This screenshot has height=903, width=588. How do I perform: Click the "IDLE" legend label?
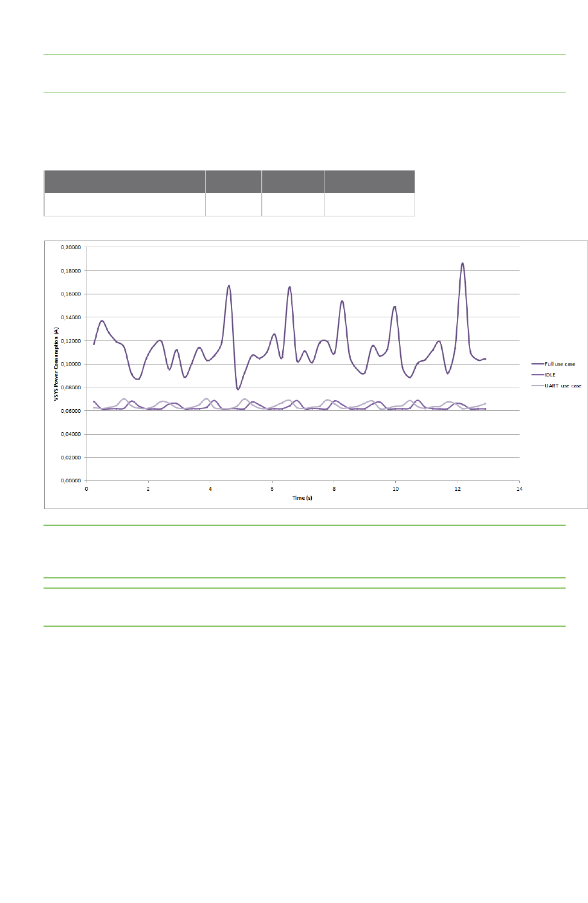tap(550, 375)
